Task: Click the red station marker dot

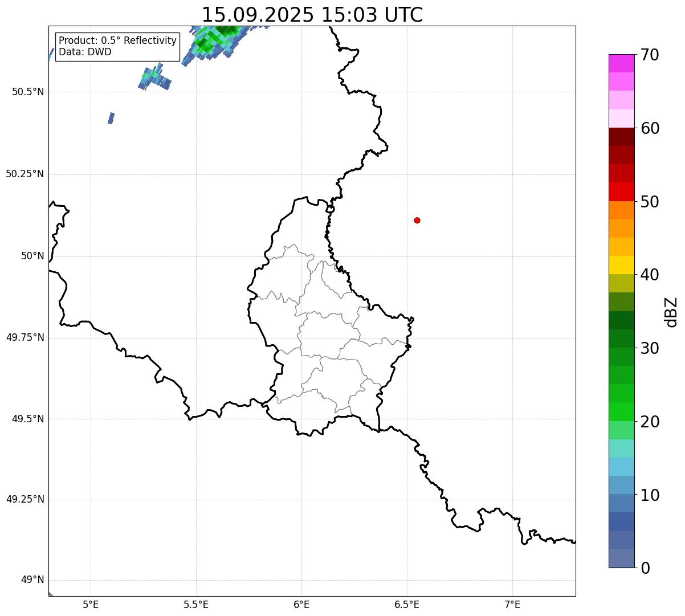Action: pyautogui.click(x=417, y=220)
